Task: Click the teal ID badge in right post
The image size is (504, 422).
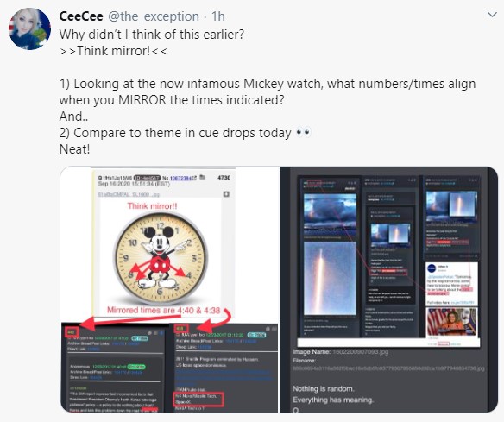Action: click(x=256, y=335)
